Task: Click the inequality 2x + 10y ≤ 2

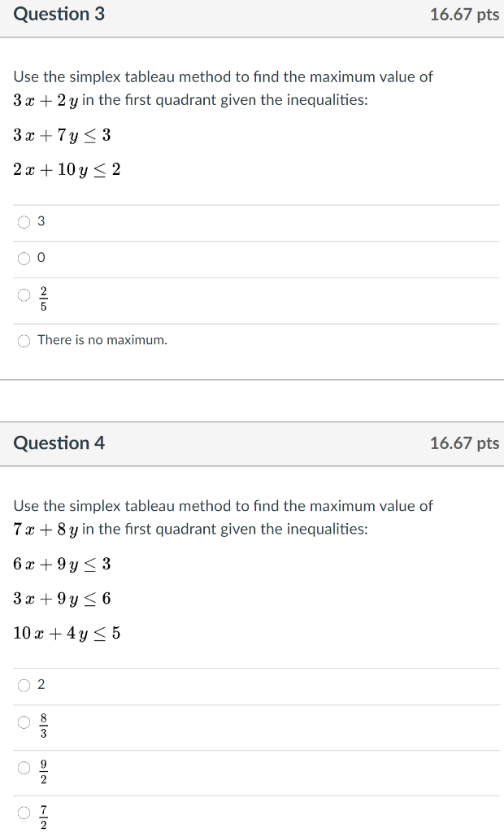Action: pos(61,169)
